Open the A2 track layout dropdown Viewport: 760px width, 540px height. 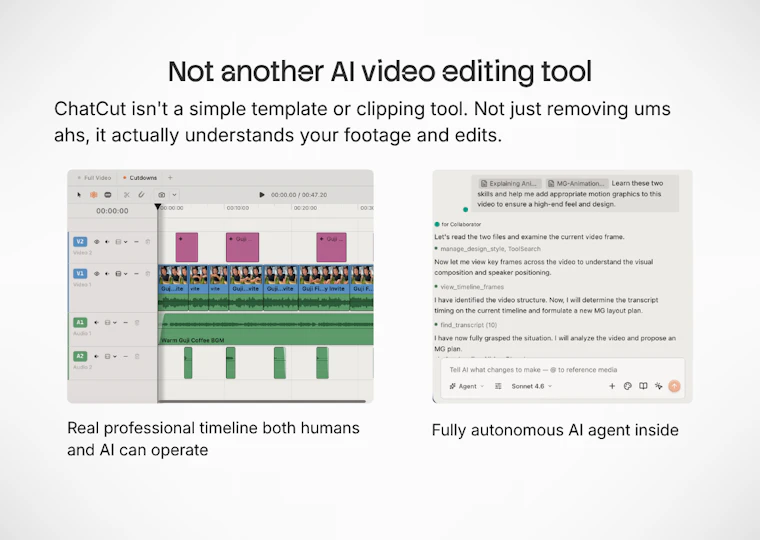click(111, 356)
